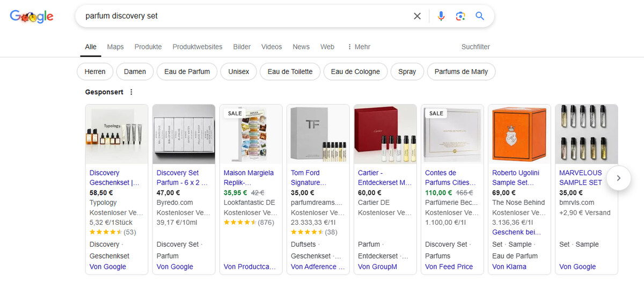Open the Web tab
644x288 pixels.
pyautogui.click(x=327, y=47)
